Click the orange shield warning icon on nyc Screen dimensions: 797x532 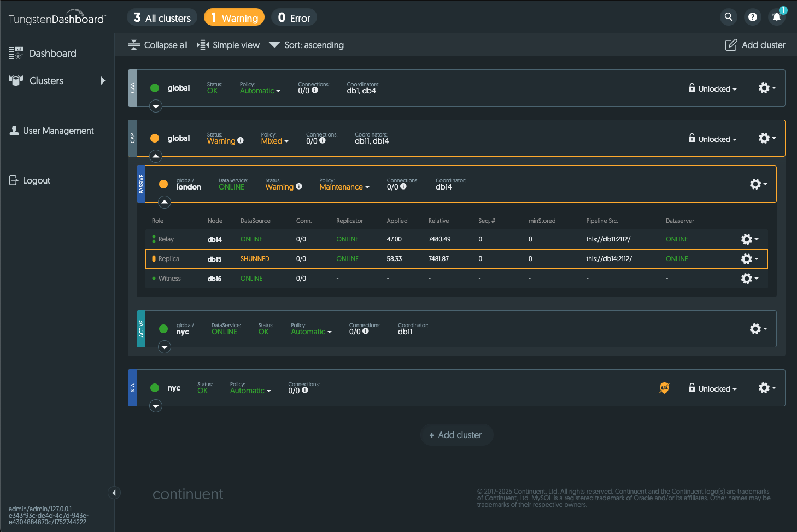[x=664, y=388]
